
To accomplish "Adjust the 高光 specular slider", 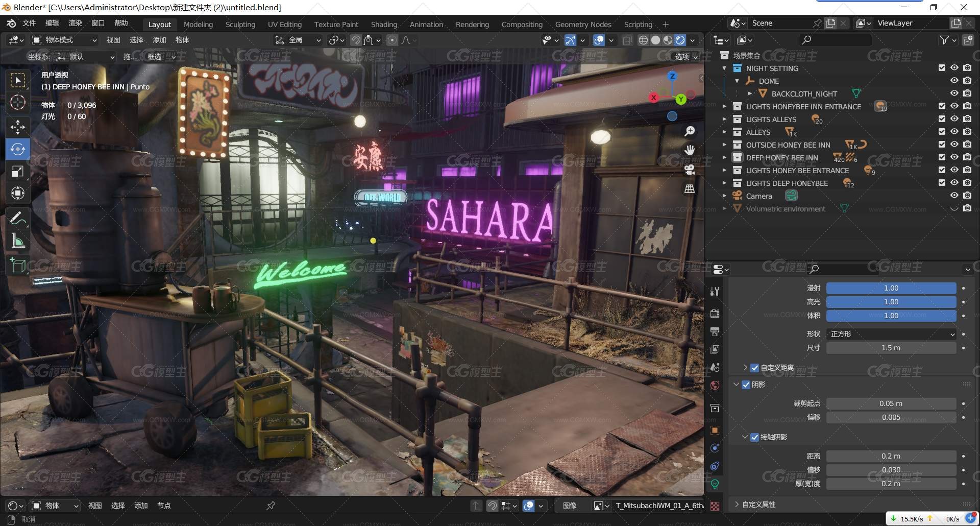I will coord(891,302).
